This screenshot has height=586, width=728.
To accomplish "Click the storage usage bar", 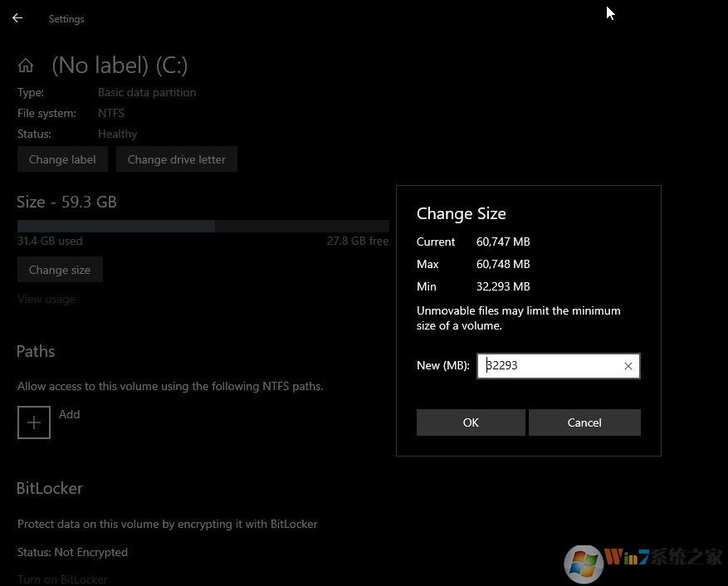I will 203,225.
